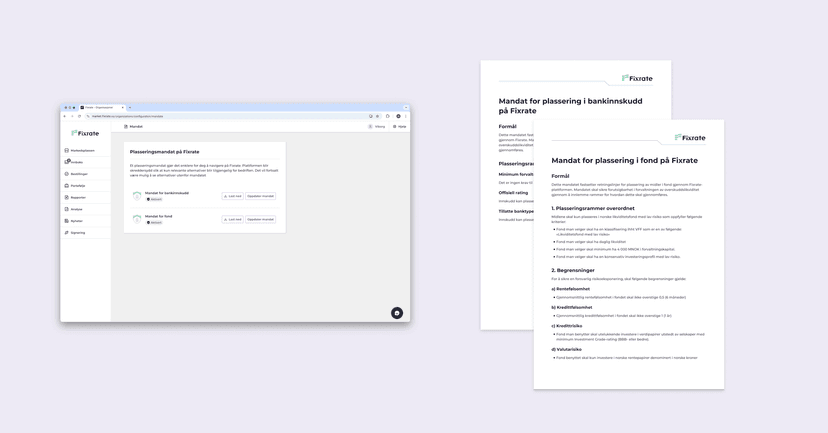Open the Portefølje section
The height and width of the screenshot is (433, 828).
(78, 186)
